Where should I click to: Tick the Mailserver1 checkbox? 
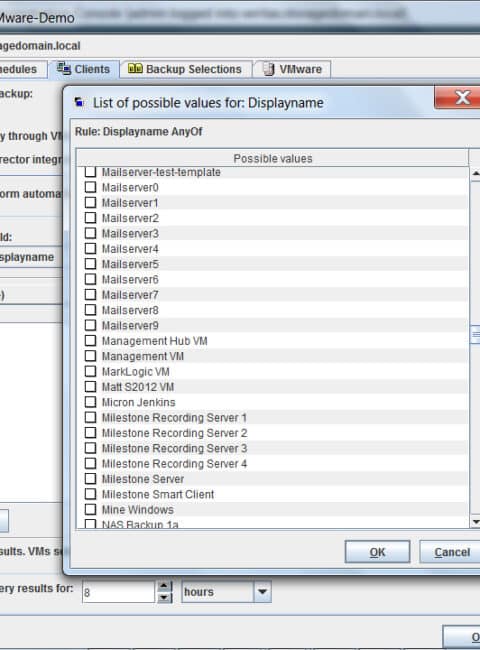point(90,202)
